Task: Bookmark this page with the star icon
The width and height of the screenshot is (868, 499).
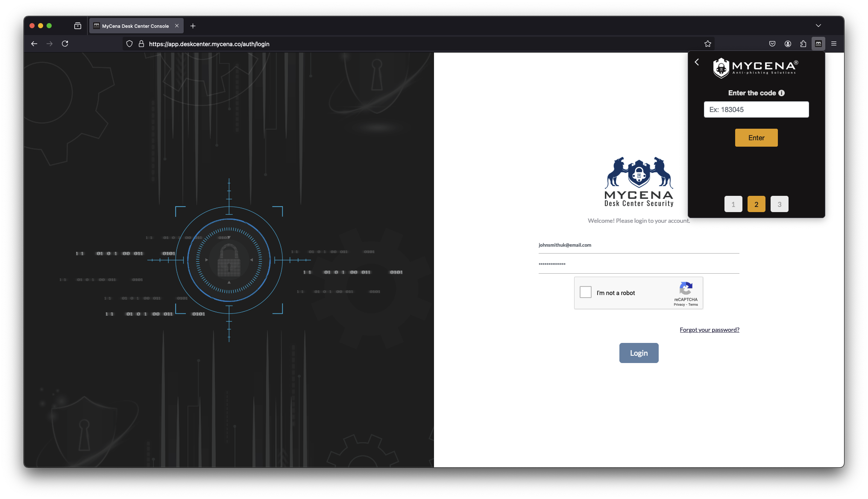Action: coord(707,44)
